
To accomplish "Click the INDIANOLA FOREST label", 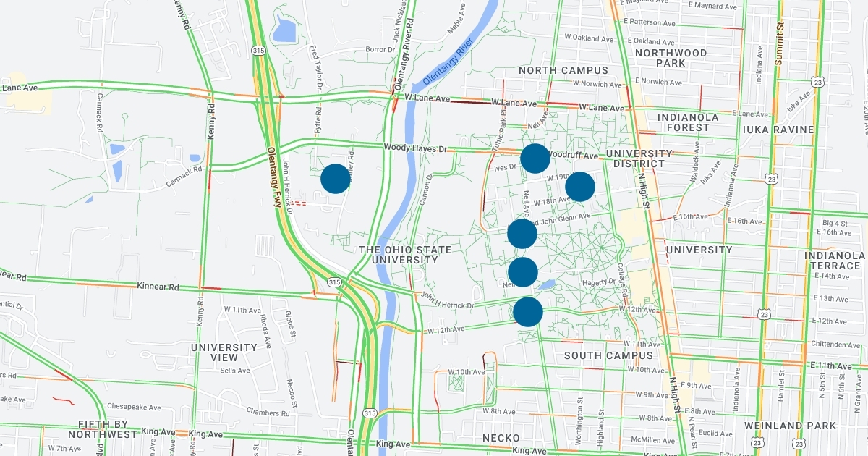I will [688, 122].
